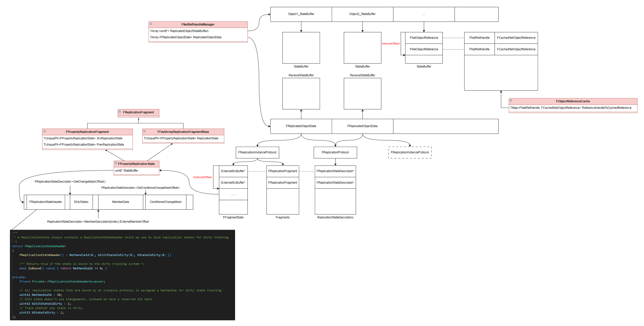Screen dimensions: 644x326
Task: Select the MemberData memory block
Action: (120, 202)
